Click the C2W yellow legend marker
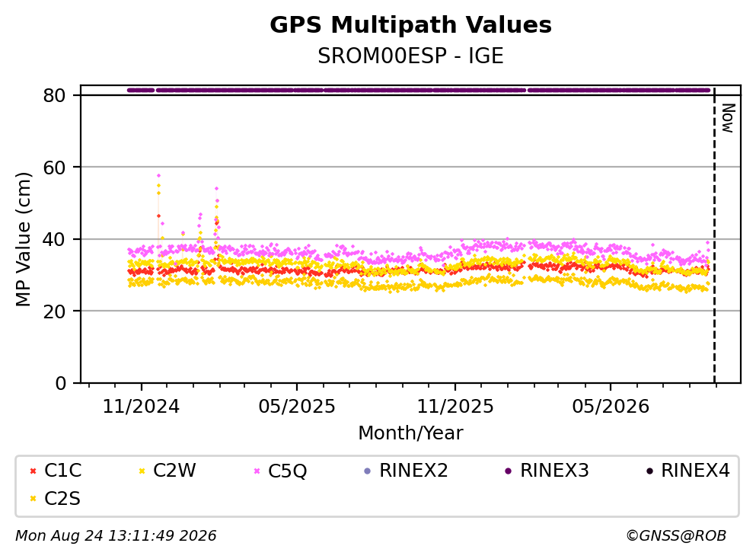This screenshot has width=756, height=559. click(x=142, y=471)
